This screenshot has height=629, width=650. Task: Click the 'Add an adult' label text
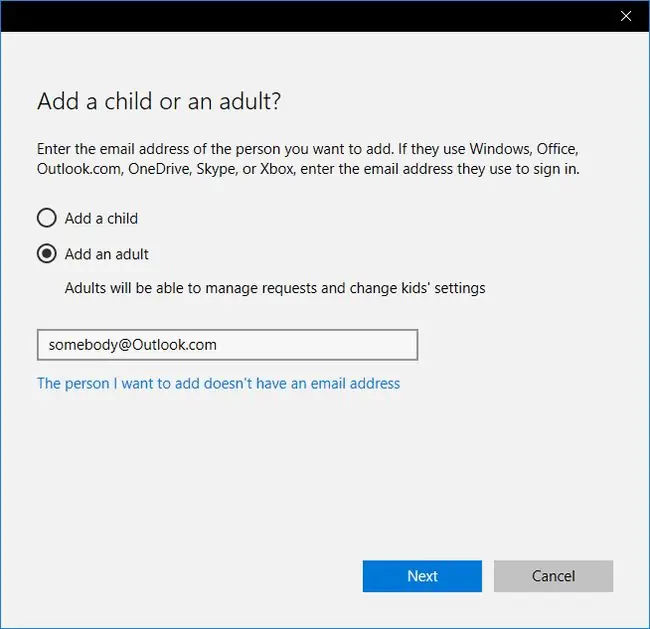click(x=107, y=254)
